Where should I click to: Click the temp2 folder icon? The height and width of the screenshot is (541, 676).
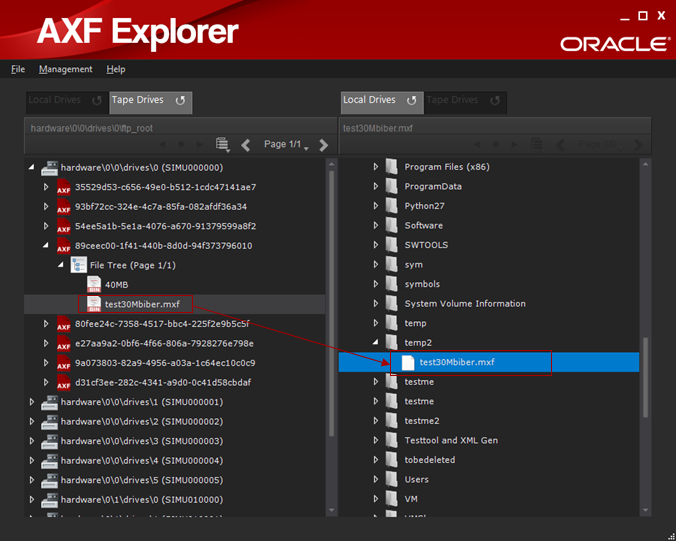tap(391, 342)
